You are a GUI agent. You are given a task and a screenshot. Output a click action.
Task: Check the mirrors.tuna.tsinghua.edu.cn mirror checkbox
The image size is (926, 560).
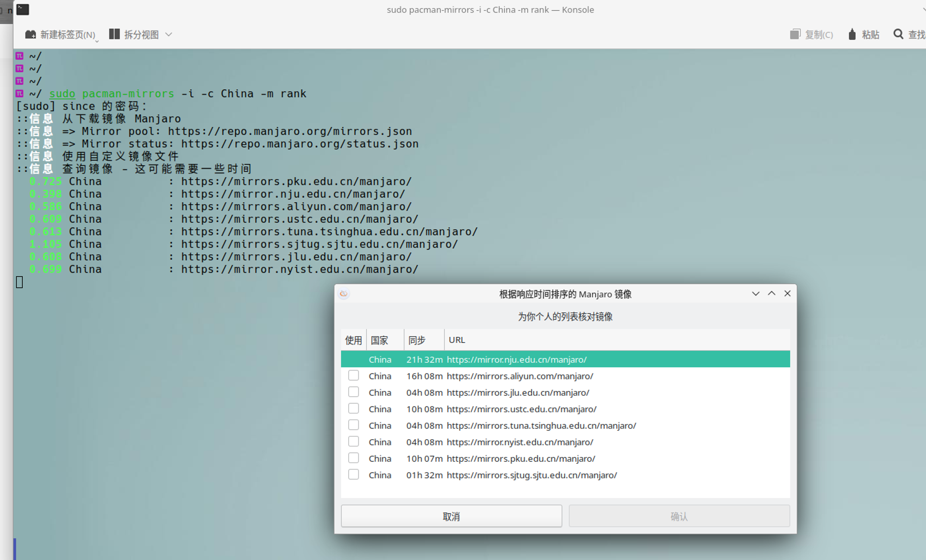point(354,425)
